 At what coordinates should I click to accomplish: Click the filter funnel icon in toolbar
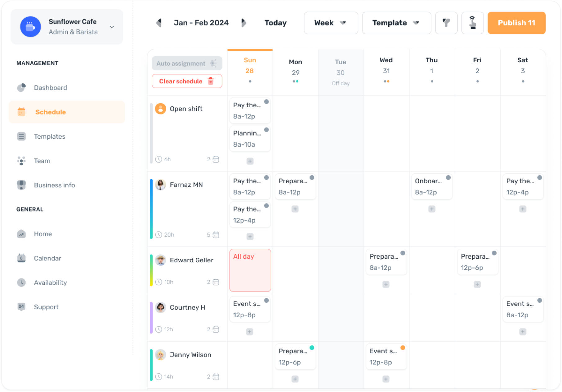point(446,23)
